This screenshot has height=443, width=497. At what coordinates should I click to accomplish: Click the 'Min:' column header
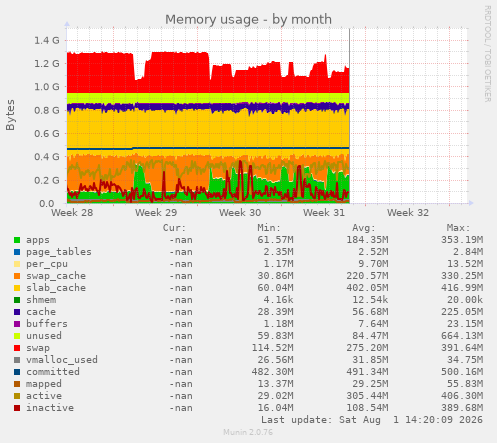[x=269, y=228]
